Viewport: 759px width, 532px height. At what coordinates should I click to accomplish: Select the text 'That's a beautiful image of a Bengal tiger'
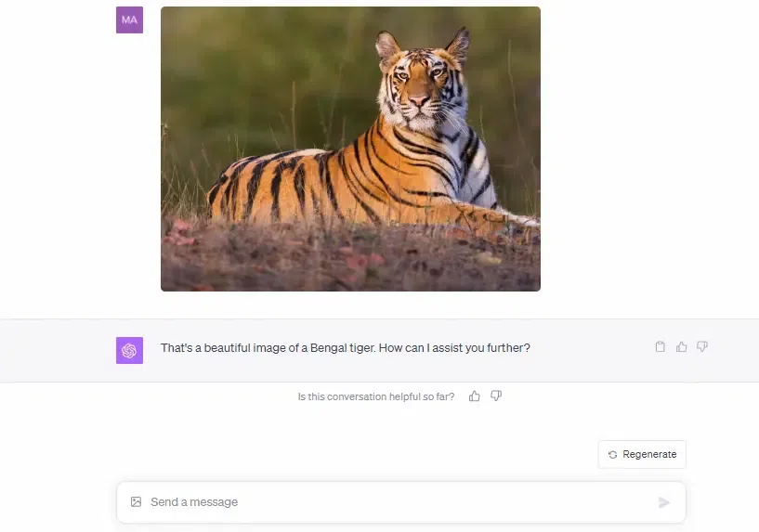point(268,348)
